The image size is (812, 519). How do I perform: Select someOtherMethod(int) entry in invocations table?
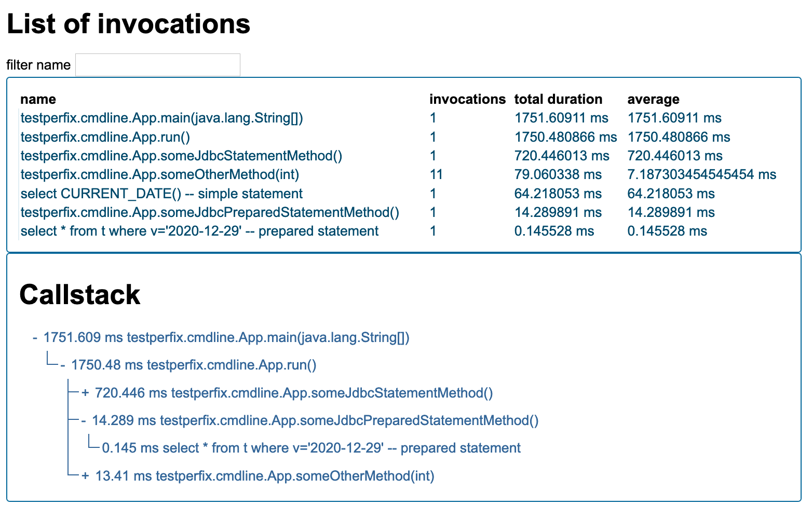click(159, 175)
